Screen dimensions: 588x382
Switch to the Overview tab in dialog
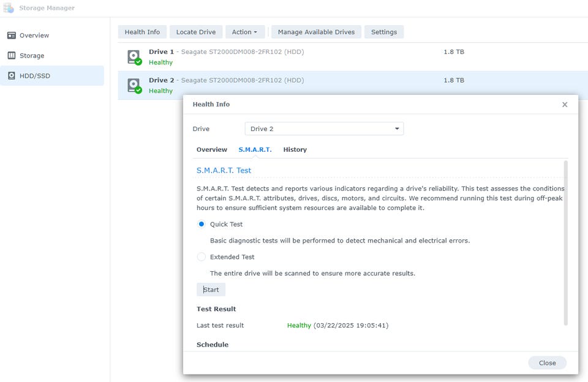click(x=211, y=149)
